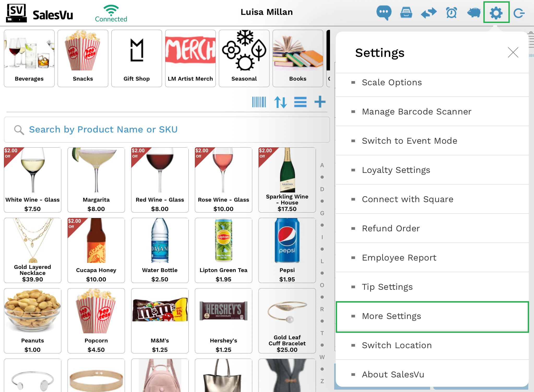The image size is (534, 392).
Task: Add Pepsi to order
Action: tap(287, 250)
